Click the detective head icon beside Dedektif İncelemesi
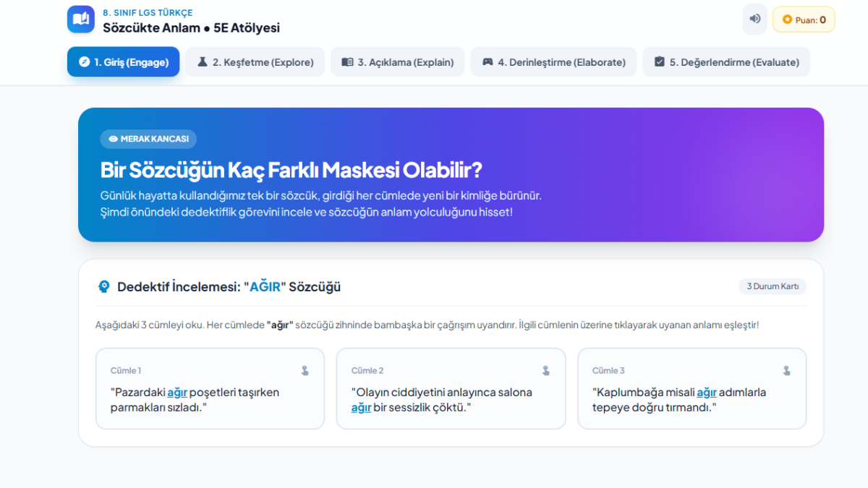 [103, 287]
